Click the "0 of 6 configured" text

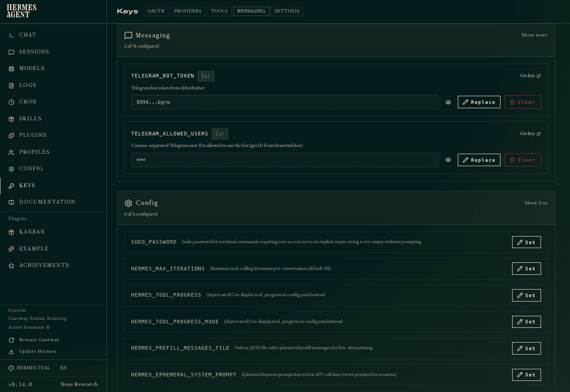(x=141, y=214)
